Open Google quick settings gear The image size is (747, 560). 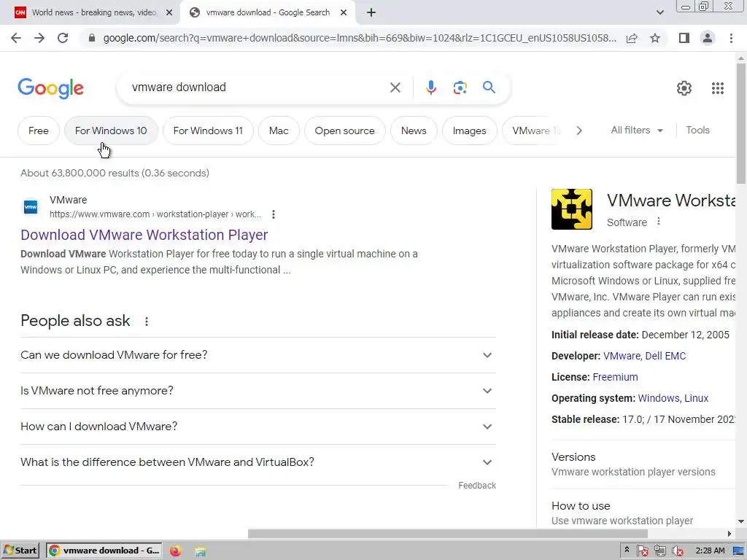[684, 88]
